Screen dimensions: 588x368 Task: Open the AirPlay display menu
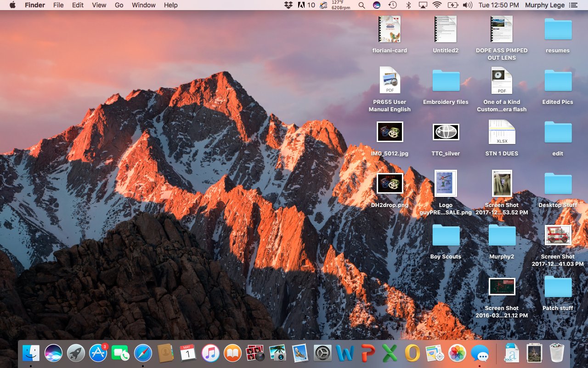423,5
